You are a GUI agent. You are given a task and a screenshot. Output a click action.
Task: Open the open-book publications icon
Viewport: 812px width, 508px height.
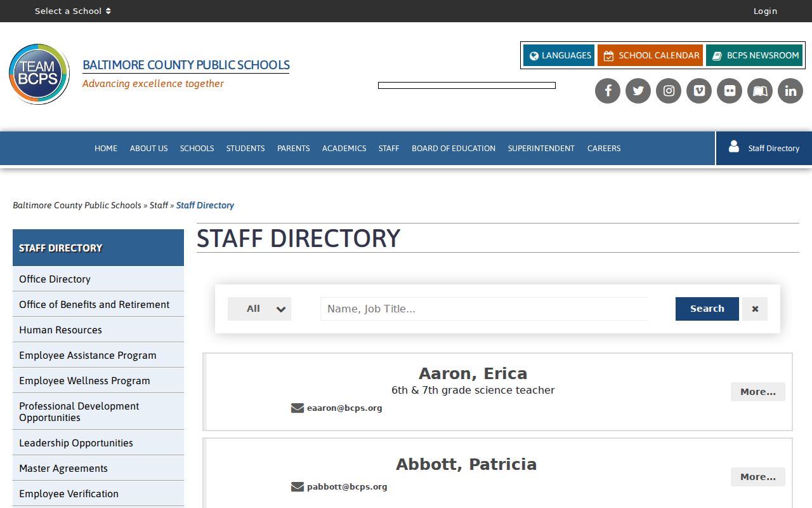click(760, 91)
